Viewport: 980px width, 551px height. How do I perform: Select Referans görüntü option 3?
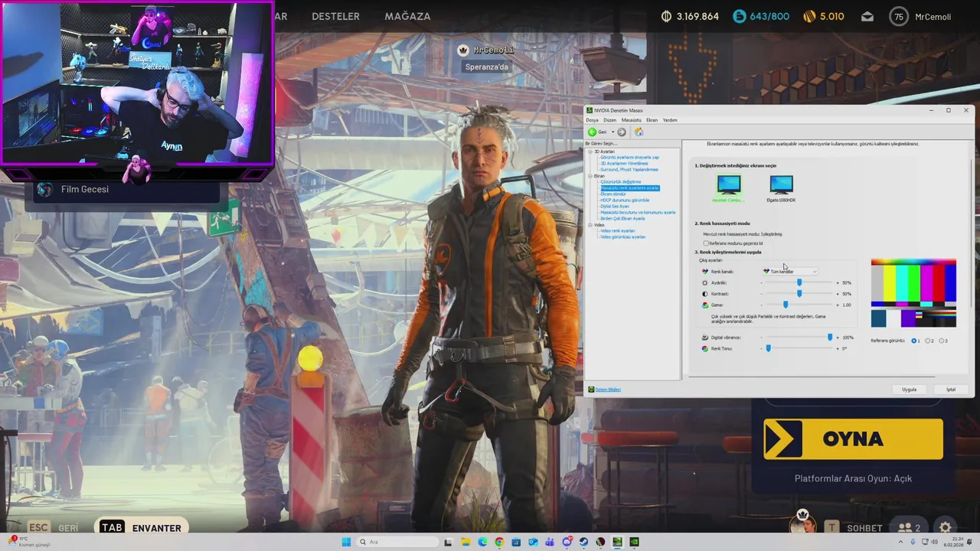[x=942, y=341]
